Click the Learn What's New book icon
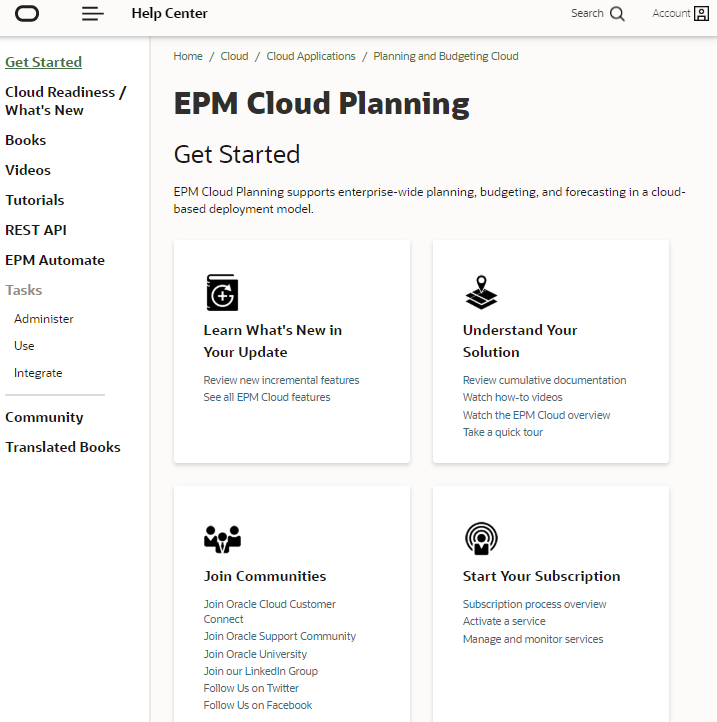Image resolution: width=717 pixels, height=722 pixels. (x=222, y=293)
